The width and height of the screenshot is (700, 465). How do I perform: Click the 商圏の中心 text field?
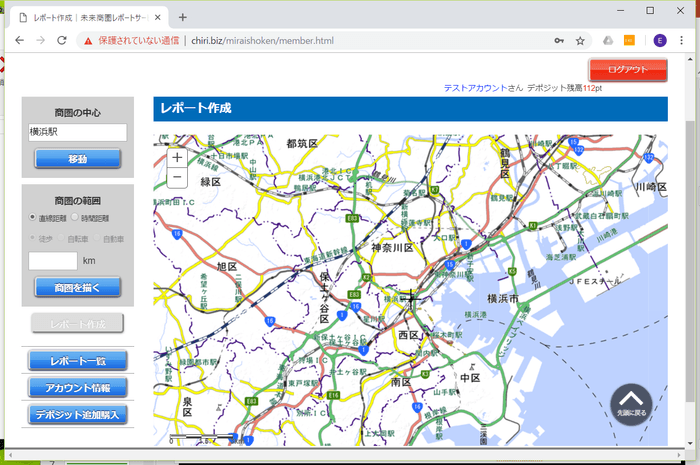tap(78, 132)
